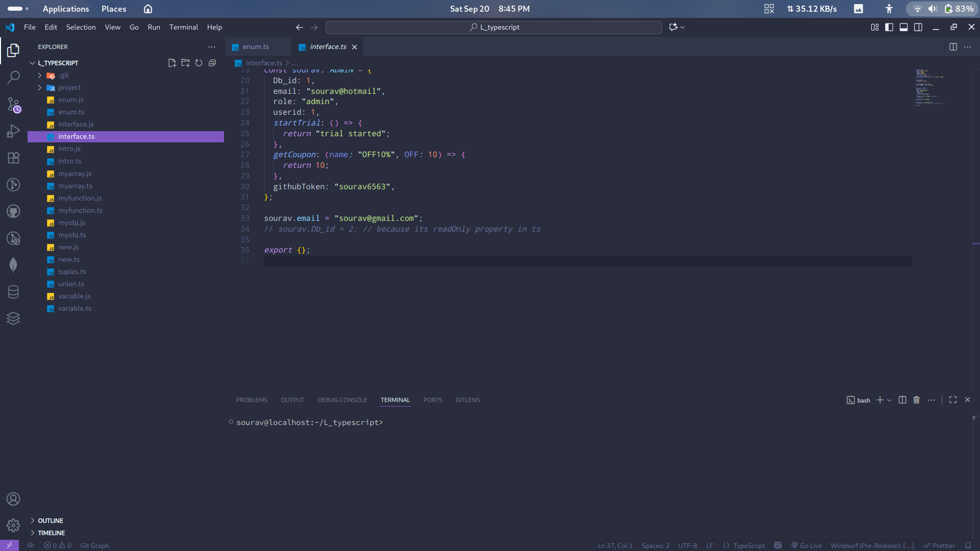Click the New File icon in Explorer
This screenshot has height=551, width=980.
pyautogui.click(x=172, y=63)
